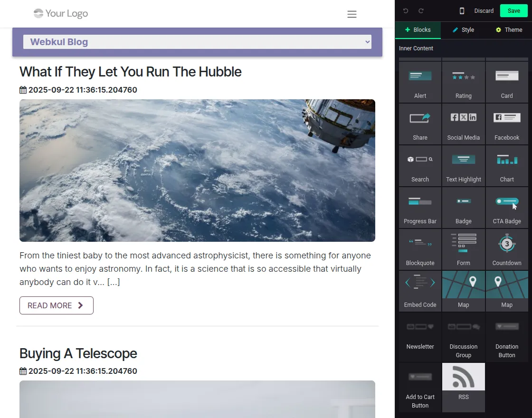Open the Hubble post's Earth image
The width and height of the screenshot is (532, 418).
(197, 170)
